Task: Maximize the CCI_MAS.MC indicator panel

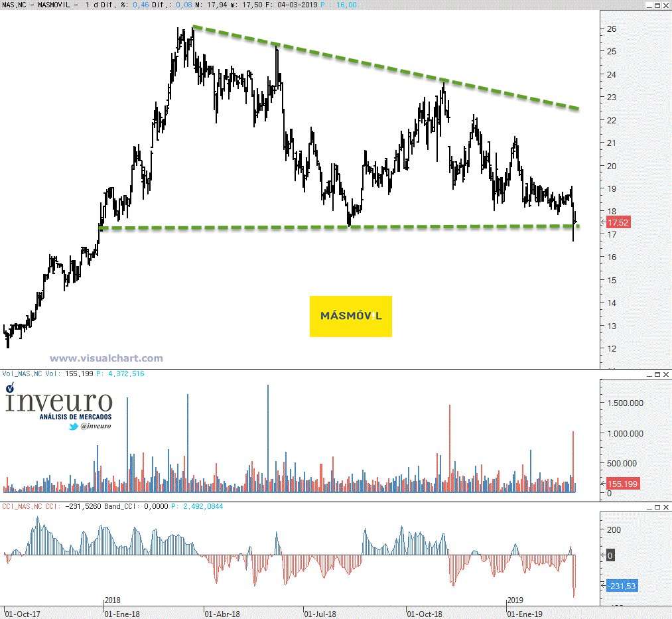Action: point(657,507)
